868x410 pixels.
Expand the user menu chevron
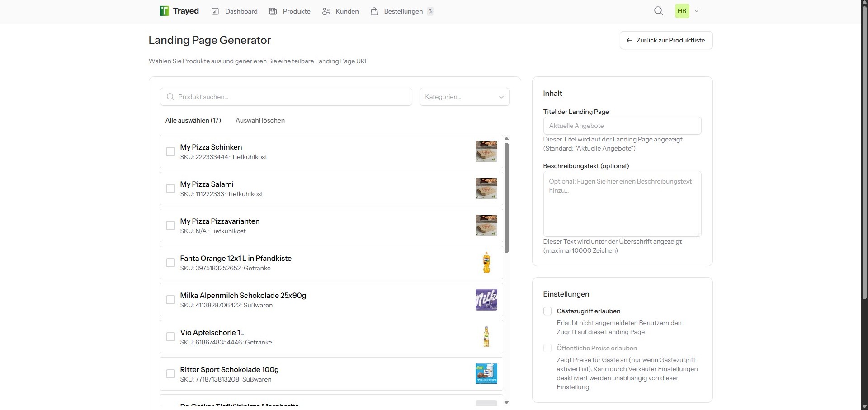[697, 11]
